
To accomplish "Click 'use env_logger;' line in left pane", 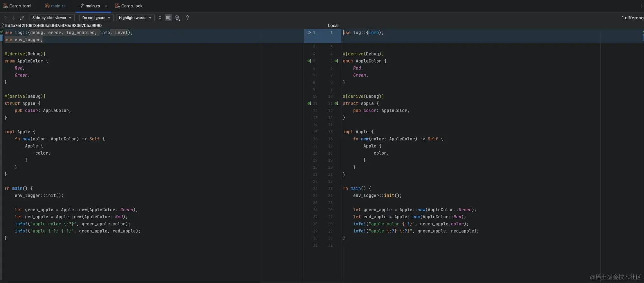I will pyautogui.click(x=24, y=40).
